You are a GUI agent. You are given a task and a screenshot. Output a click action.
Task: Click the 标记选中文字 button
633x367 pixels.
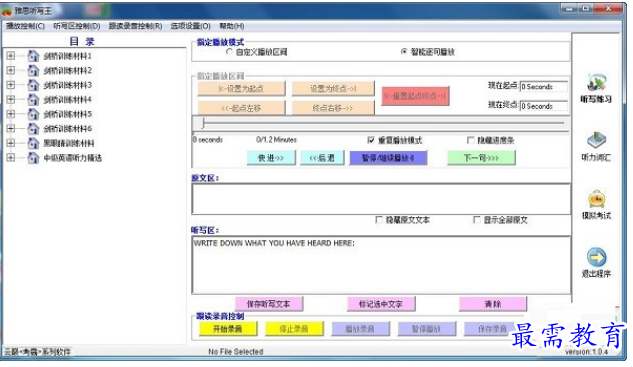381,304
